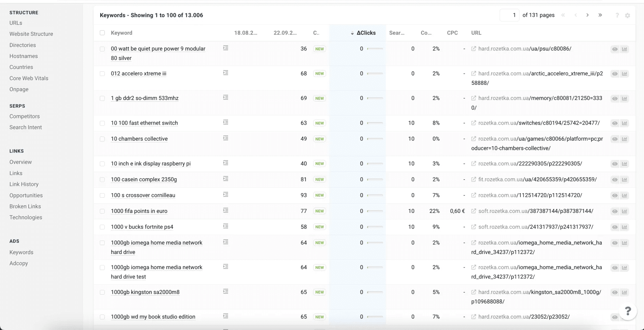The height and width of the screenshot is (330, 644).
Task: Click the list icon beside '10 chambers collective'
Action: (x=226, y=138)
